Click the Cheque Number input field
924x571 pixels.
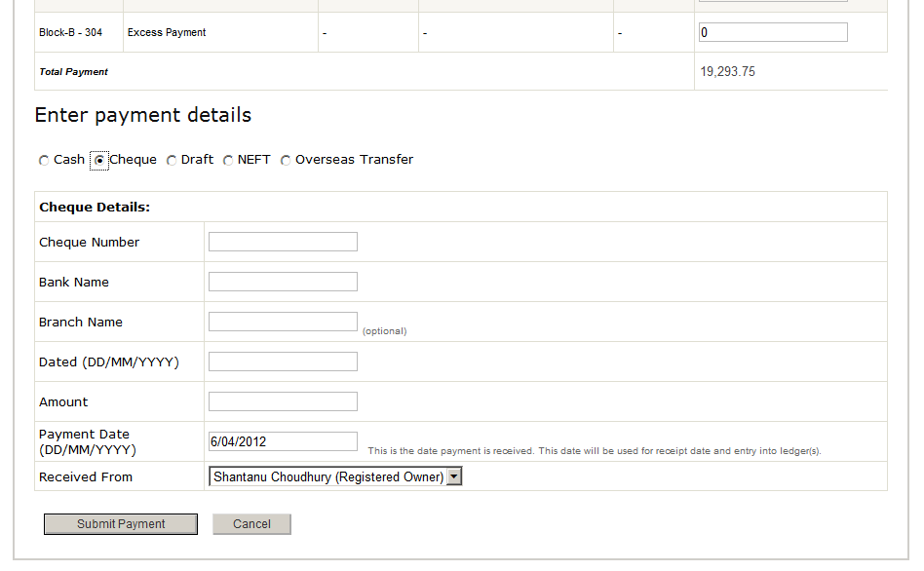[283, 242]
